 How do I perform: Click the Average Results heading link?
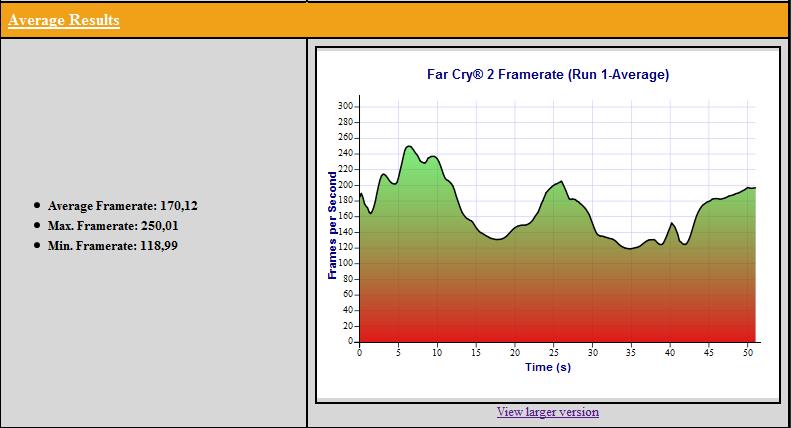point(64,20)
